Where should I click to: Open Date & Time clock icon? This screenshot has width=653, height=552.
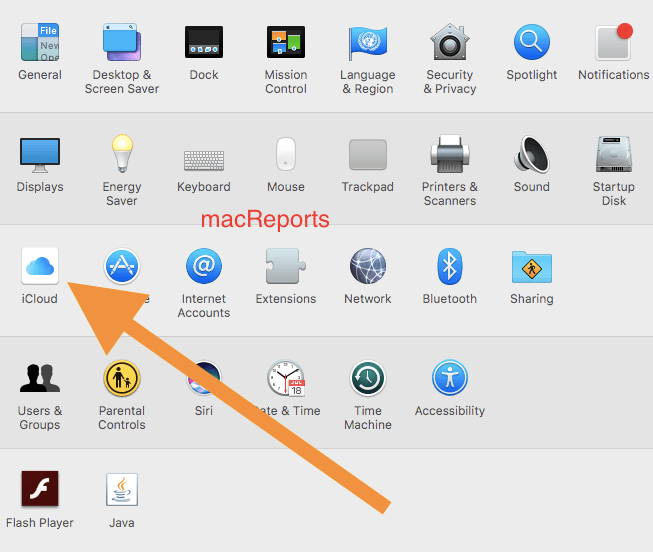pyautogui.click(x=286, y=378)
